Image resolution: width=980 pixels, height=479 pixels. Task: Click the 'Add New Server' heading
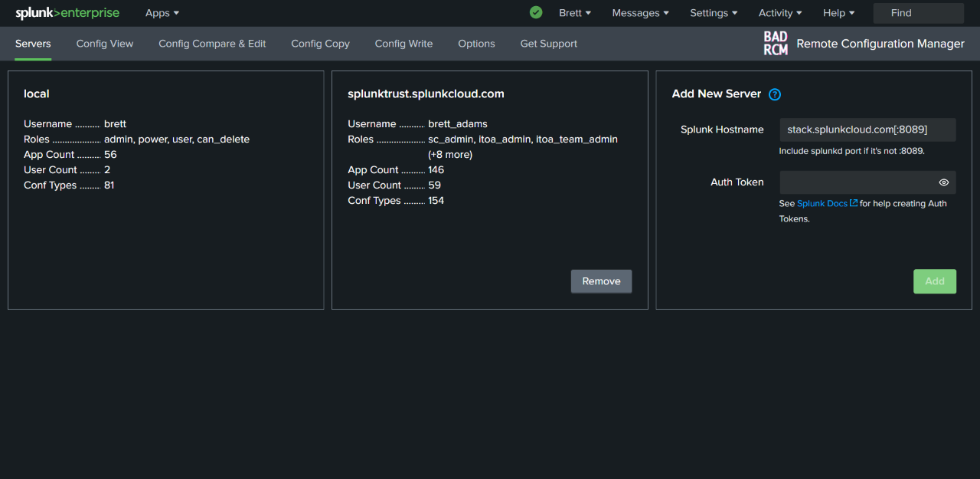[x=717, y=94]
